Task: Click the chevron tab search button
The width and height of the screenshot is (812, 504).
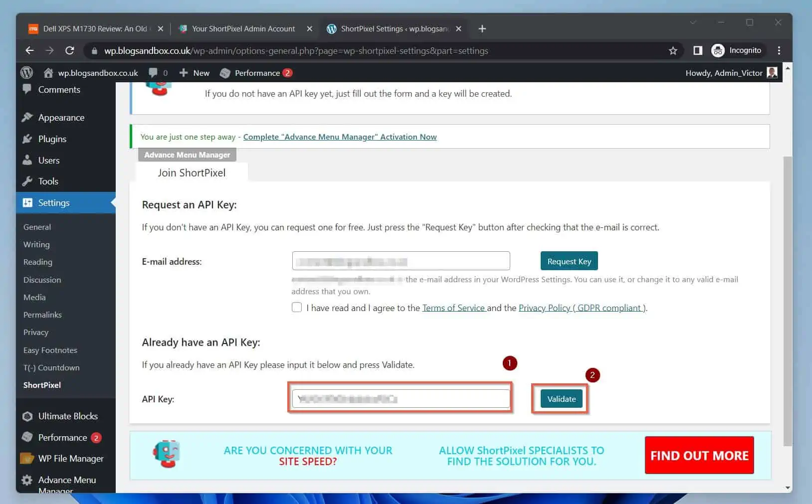Action: click(x=693, y=22)
